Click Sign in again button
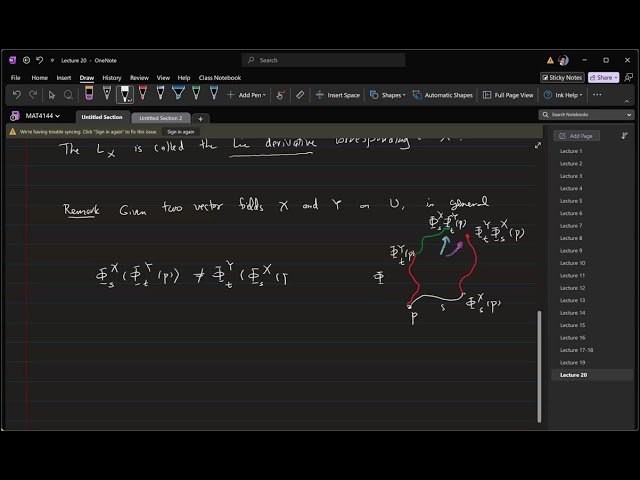Viewport: 640px width, 480px height. click(x=180, y=132)
